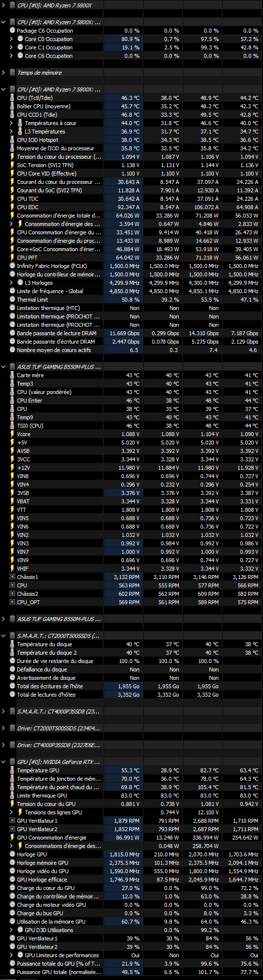Image resolution: width=263 pixels, height=980 pixels.
Task: Click the round icon beside Thermal Limit
Action: (12, 300)
